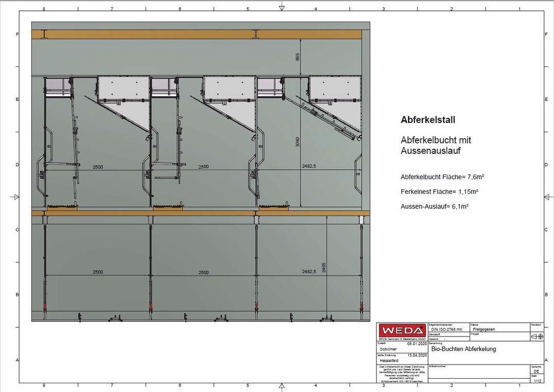Image resolution: width=554 pixels, height=392 pixels.
Task: Click the left border centering arrow
Action: tap(15, 197)
